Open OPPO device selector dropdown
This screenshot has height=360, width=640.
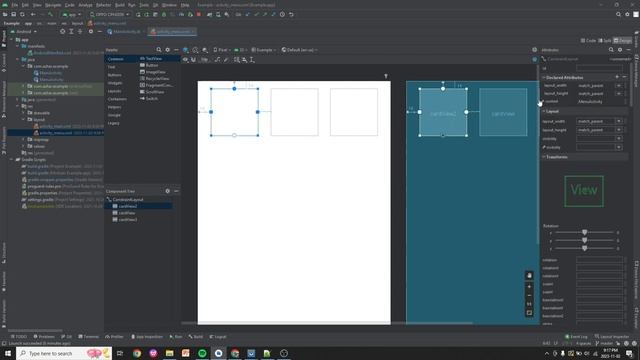[109, 14]
